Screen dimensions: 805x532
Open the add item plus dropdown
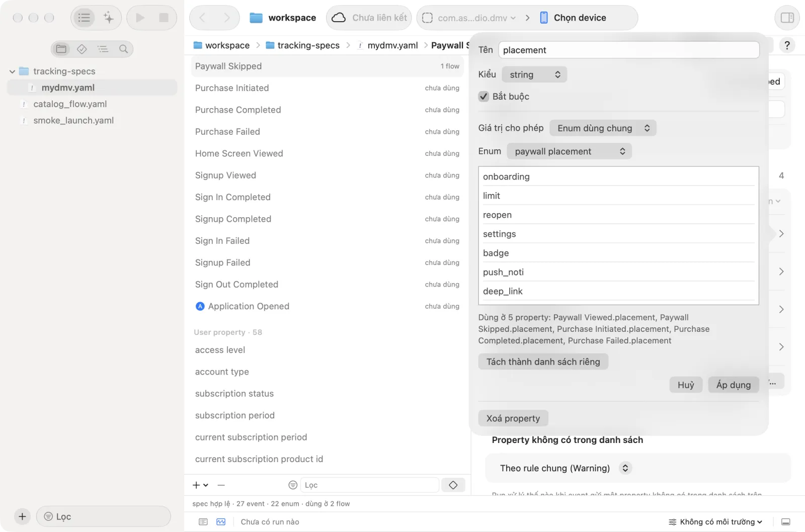pyautogui.click(x=200, y=485)
